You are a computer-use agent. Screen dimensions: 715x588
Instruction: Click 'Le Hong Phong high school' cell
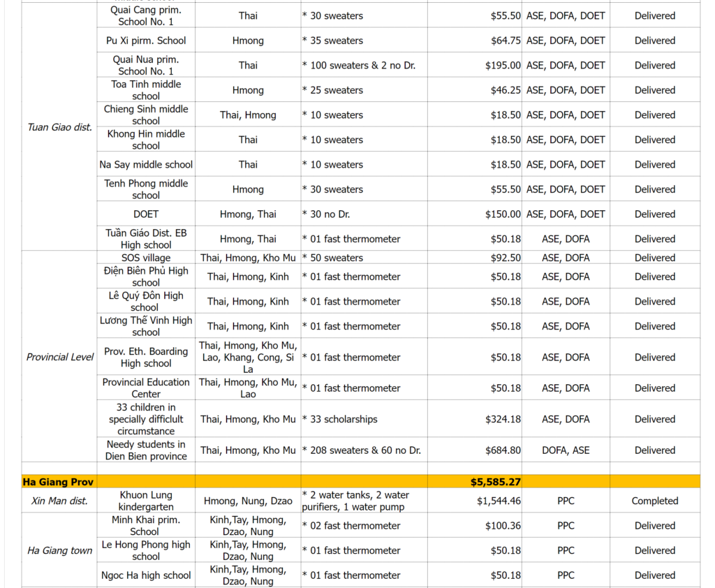pos(146,550)
